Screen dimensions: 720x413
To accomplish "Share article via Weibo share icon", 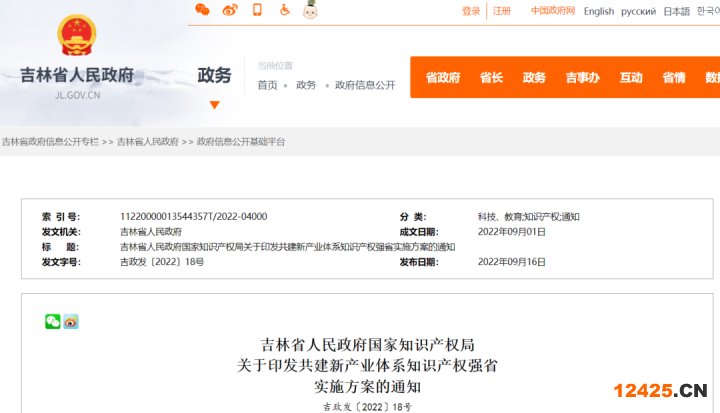I will click(x=71, y=321).
